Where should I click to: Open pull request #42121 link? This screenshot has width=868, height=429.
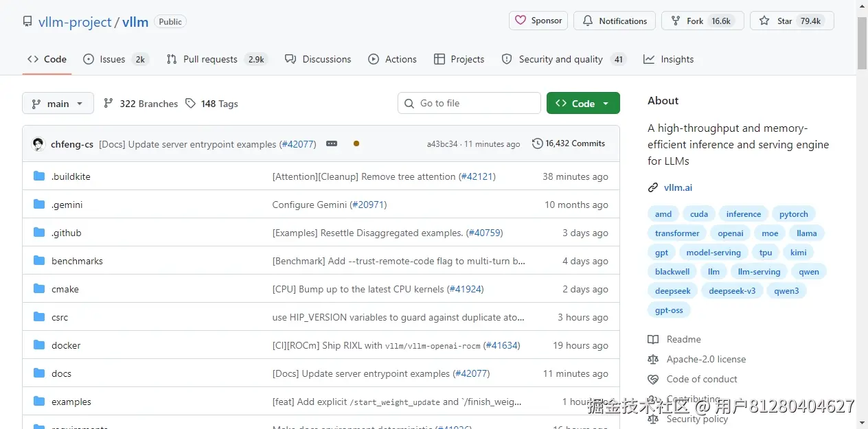[x=477, y=176]
